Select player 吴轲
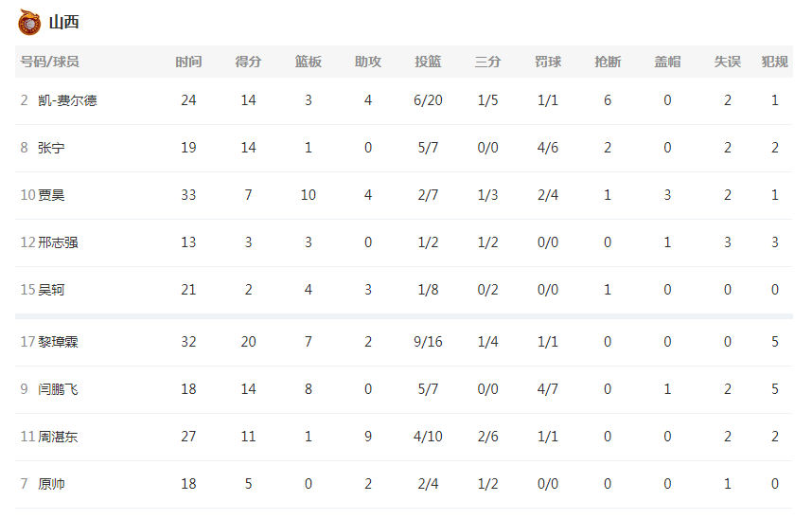The image size is (812, 519). click(51, 289)
